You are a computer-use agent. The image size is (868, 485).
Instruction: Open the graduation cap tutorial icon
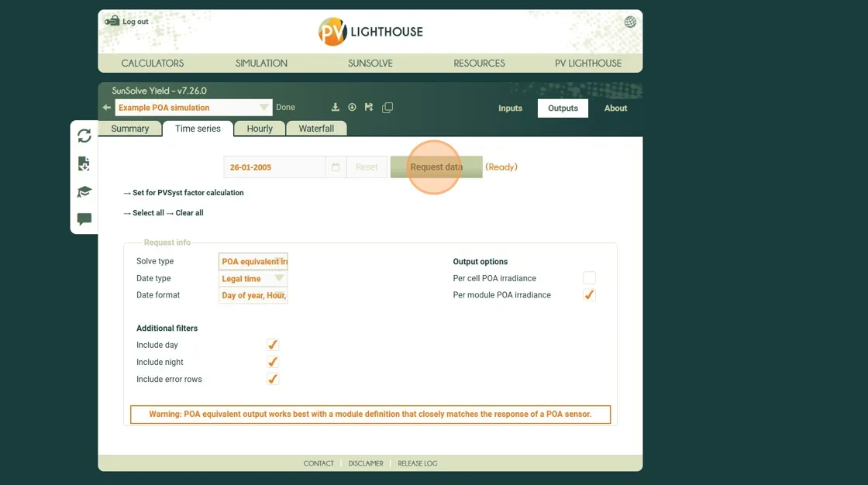point(84,191)
